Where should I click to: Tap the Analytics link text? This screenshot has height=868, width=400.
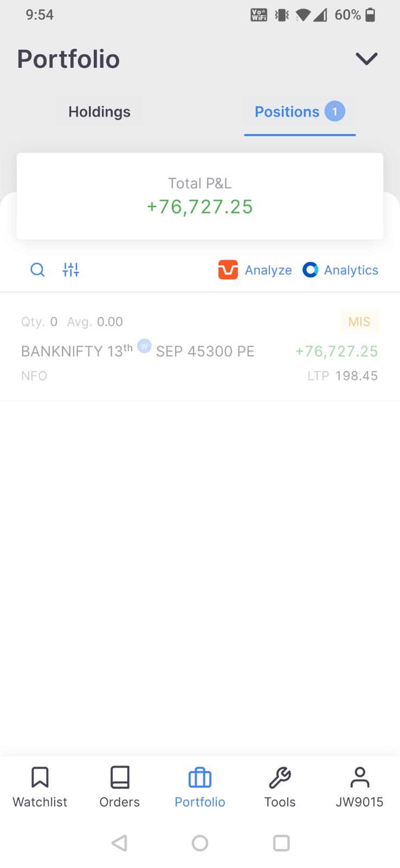pos(351,270)
